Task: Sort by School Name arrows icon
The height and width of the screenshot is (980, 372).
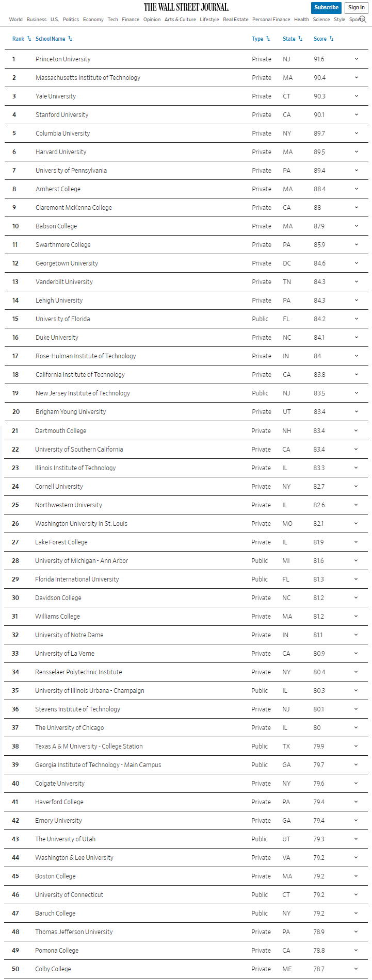Action: [70, 39]
